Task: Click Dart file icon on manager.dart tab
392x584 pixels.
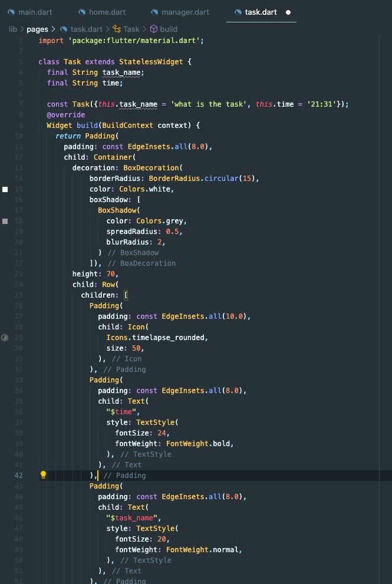Action: pos(154,12)
